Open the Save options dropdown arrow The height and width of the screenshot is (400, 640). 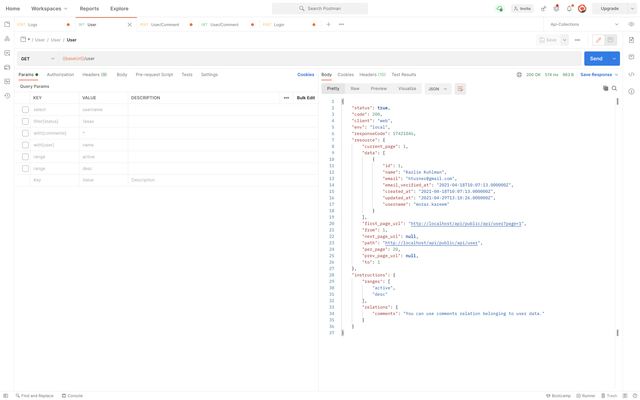point(564,40)
